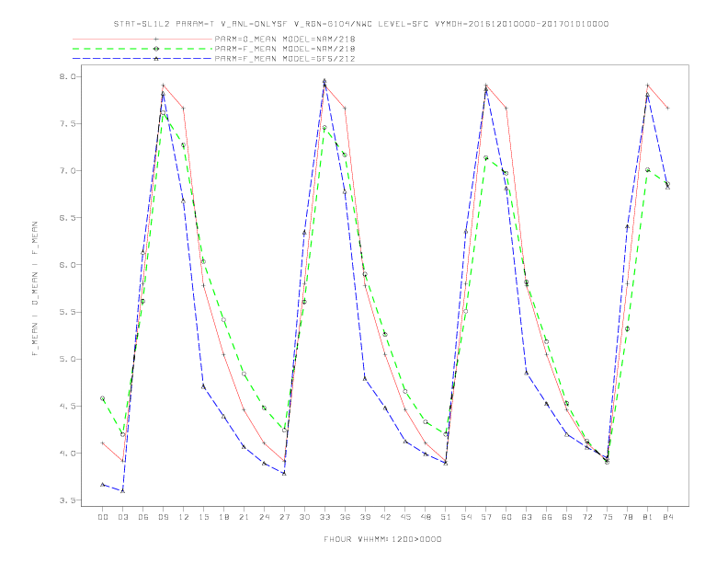Click the green dashed legend line sample
Viewport: 728px width, 563px height.
point(142,49)
